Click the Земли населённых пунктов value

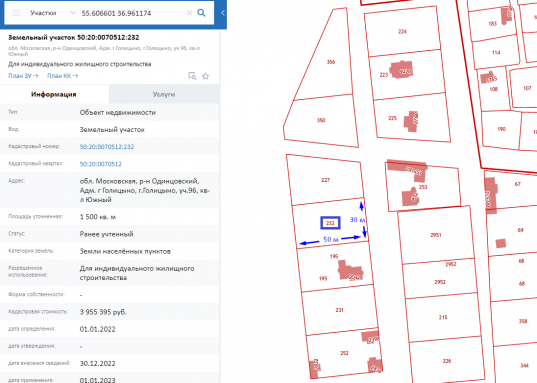(125, 251)
